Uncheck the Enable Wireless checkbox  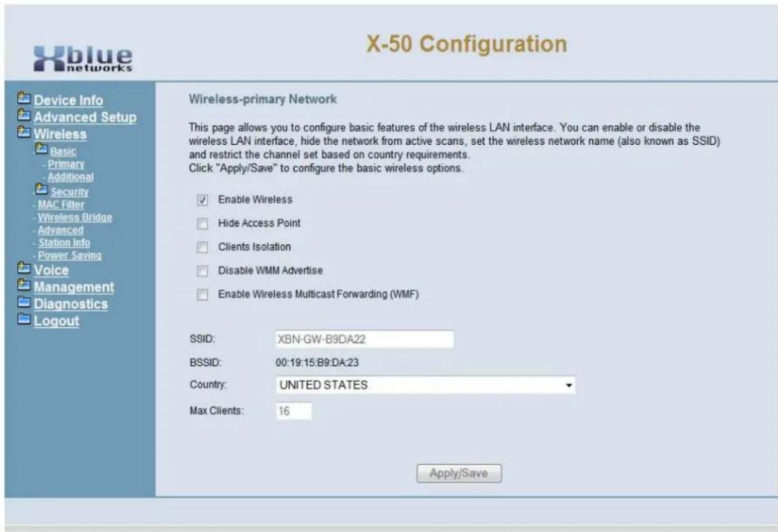point(202,200)
